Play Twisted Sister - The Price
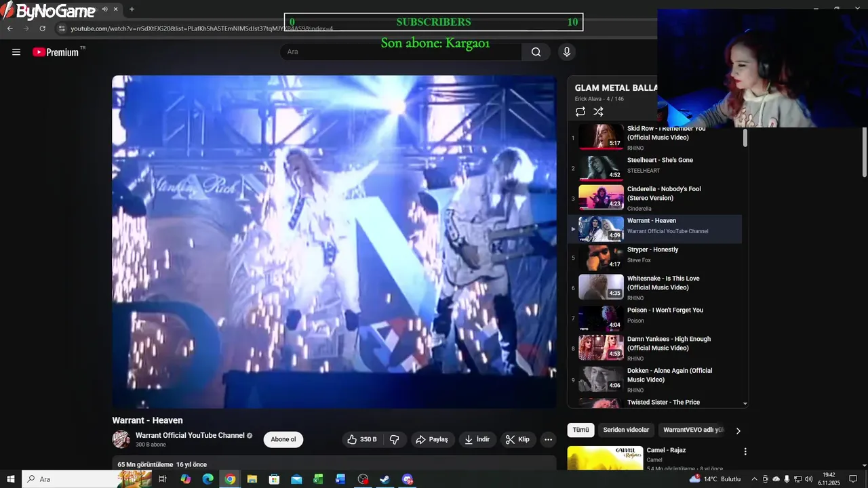868x488 pixels. pos(654,402)
